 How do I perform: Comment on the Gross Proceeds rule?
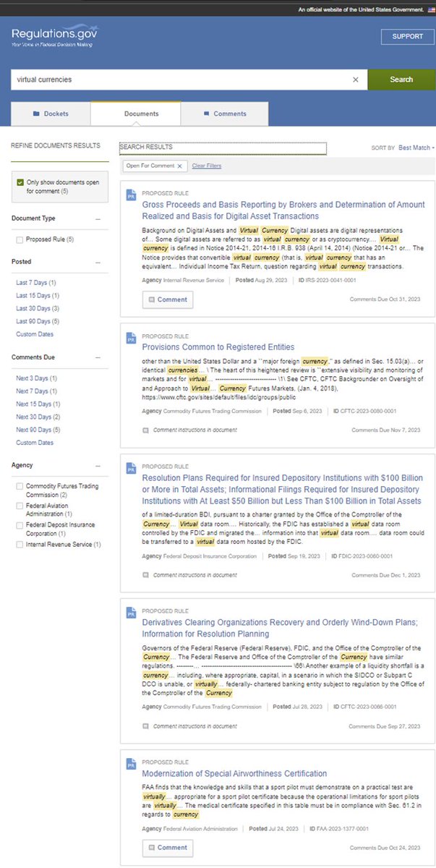pyautogui.click(x=167, y=299)
